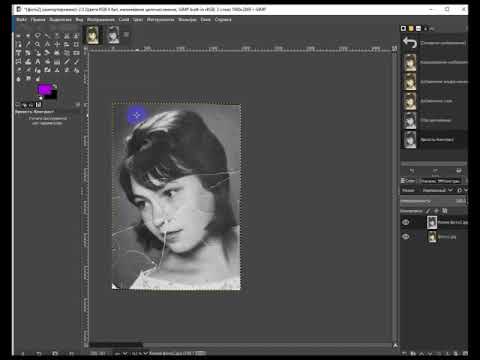
Task: Select the Move tool
Action: 57,44
